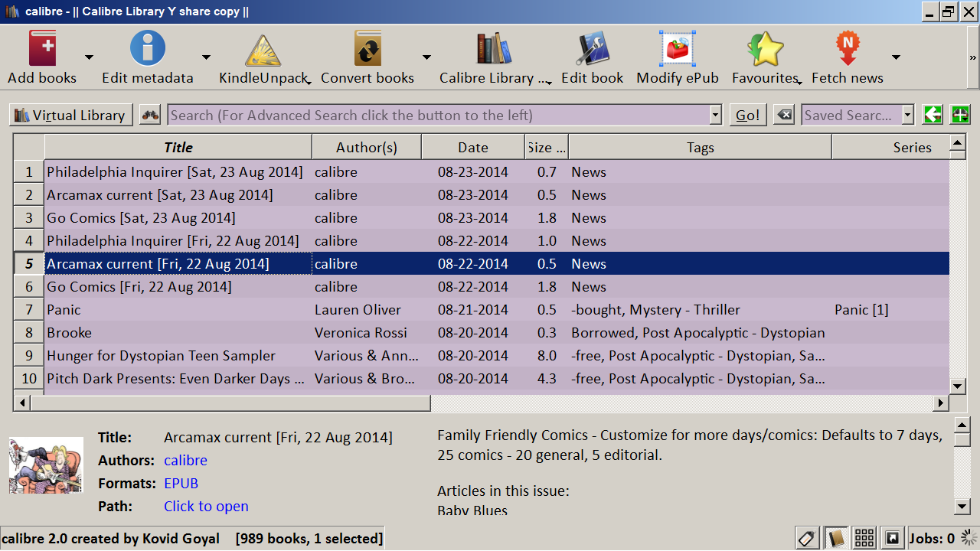This screenshot has height=551, width=980.
Task: Select 'Philadelphia Inquirer [Fri, 22 Aug 2014]' title
Action: tap(172, 241)
